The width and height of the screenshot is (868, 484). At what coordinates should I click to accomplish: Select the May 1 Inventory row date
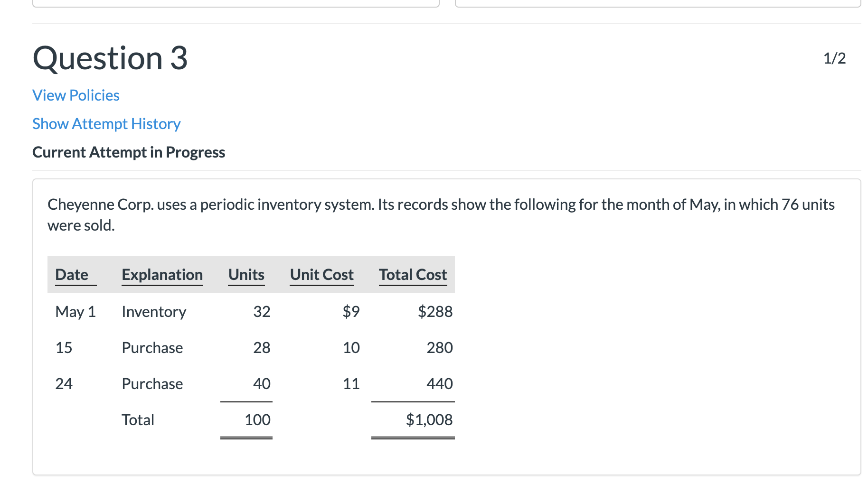pyautogui.click(x=75, y=311)
